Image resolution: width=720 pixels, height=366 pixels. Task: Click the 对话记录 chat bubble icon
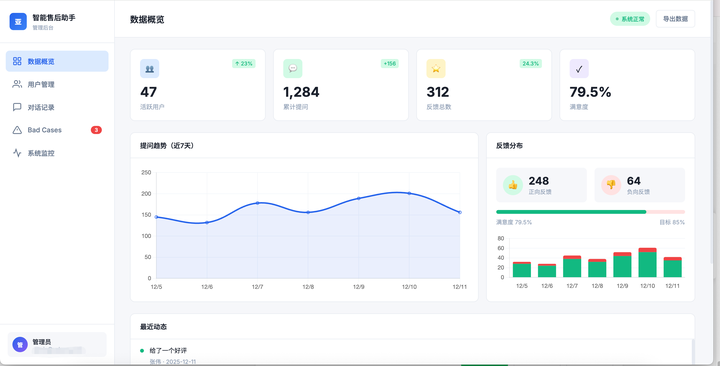pos(17,107)
